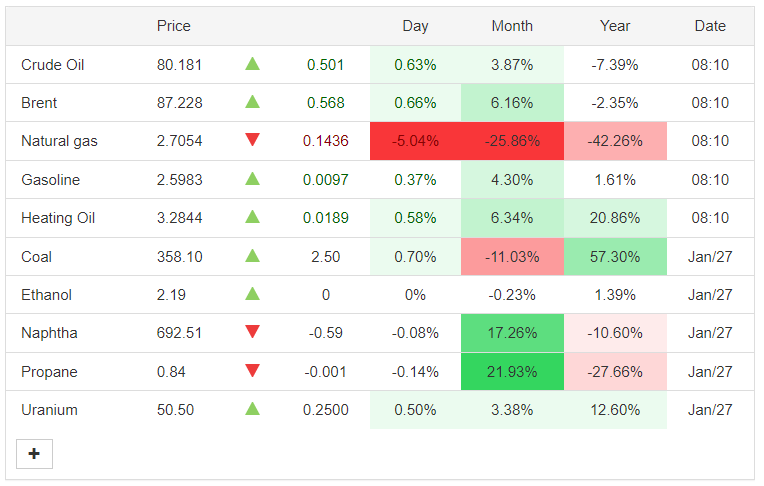764x486 pixels.
Task: Click the -11.03% month cell for Coal
Action: pyautogui.click(x=512, y=257)
